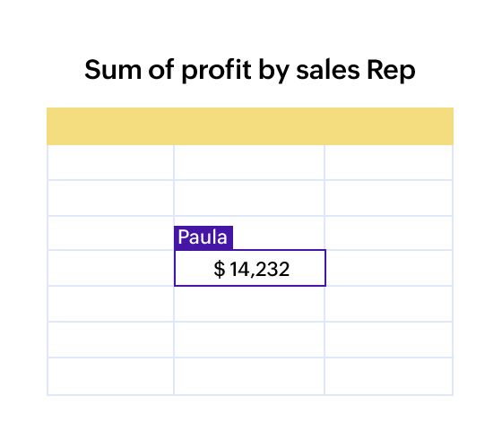Click the purple Paula collaborator tag
The height and width of the screenshot is (448, 502).
coord(203,237)
